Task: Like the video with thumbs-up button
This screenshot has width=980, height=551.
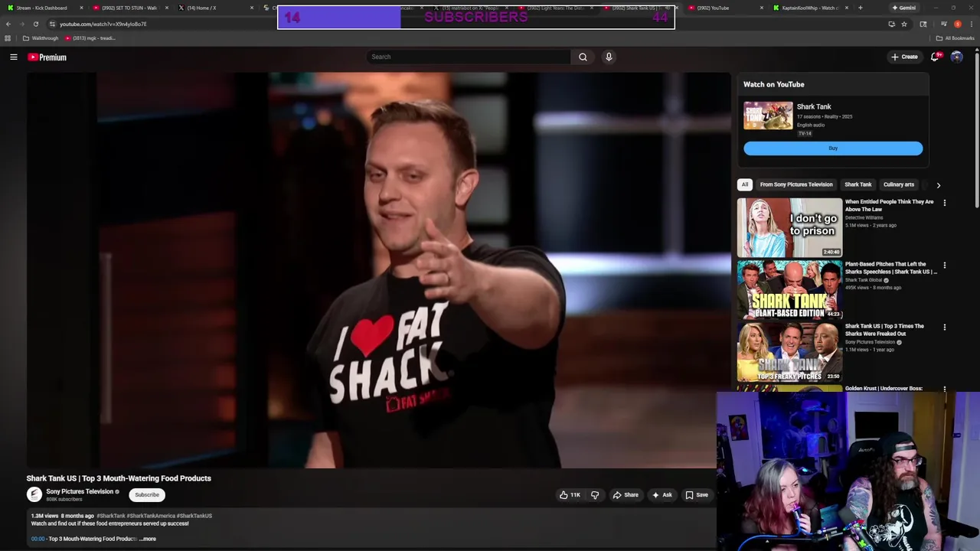Action: (569, 495)
